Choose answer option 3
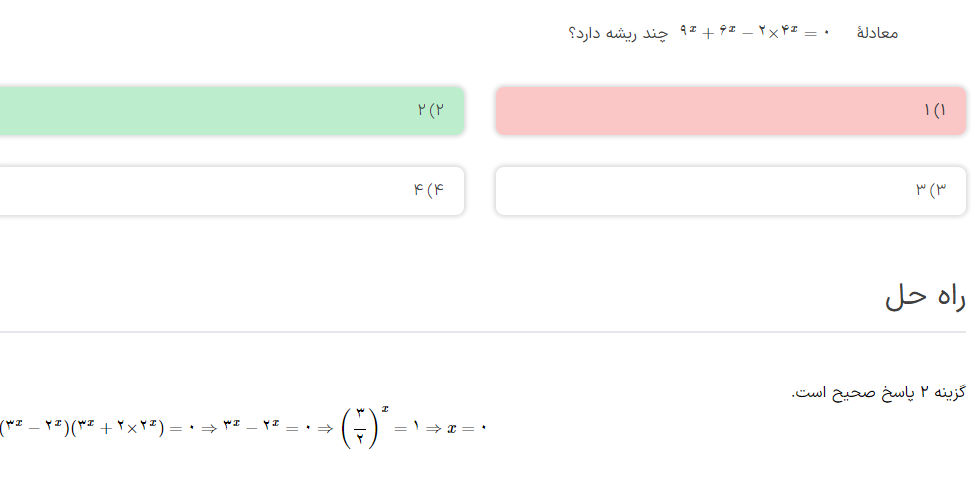The image size is (975, 496). [730, 190]
